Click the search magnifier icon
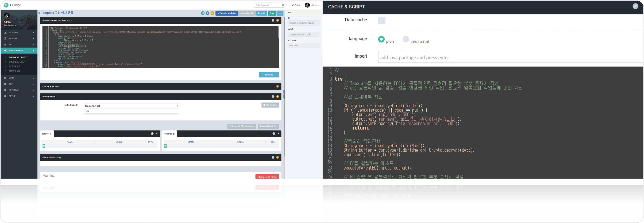The image size is (644, 223). pyautogui.click(x=283, y=5)
